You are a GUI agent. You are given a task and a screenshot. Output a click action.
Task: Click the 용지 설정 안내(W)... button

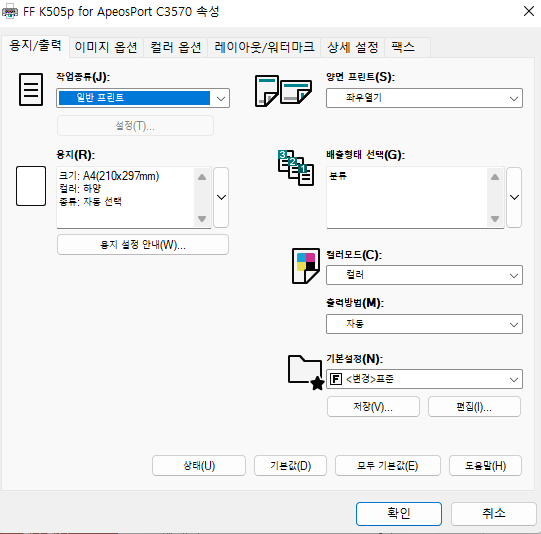[142, 245]
